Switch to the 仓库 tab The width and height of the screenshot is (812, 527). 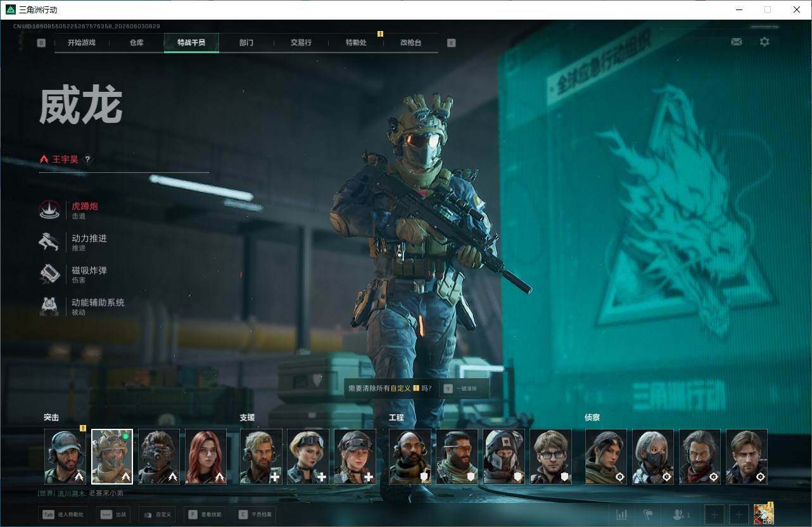coord(137,43)
